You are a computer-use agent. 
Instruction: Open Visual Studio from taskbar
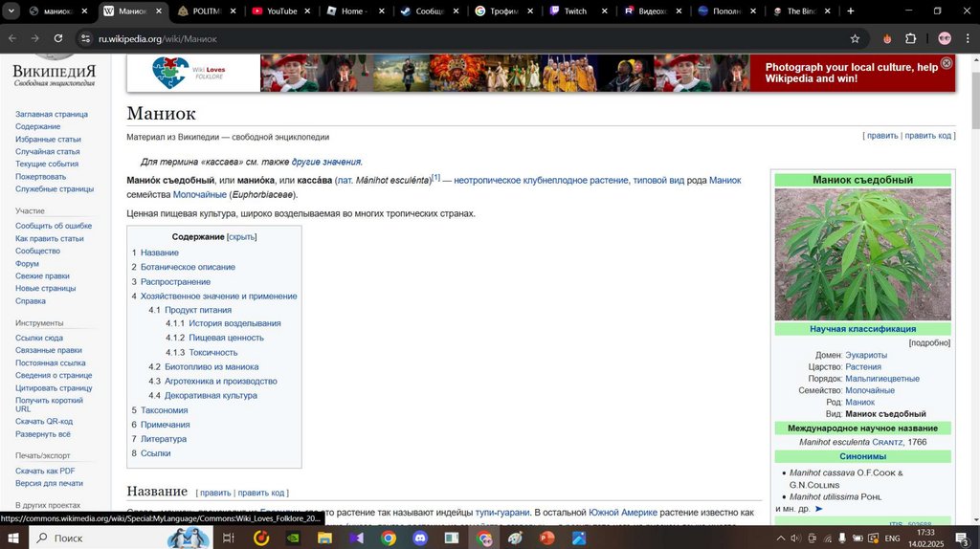[356, 538]
